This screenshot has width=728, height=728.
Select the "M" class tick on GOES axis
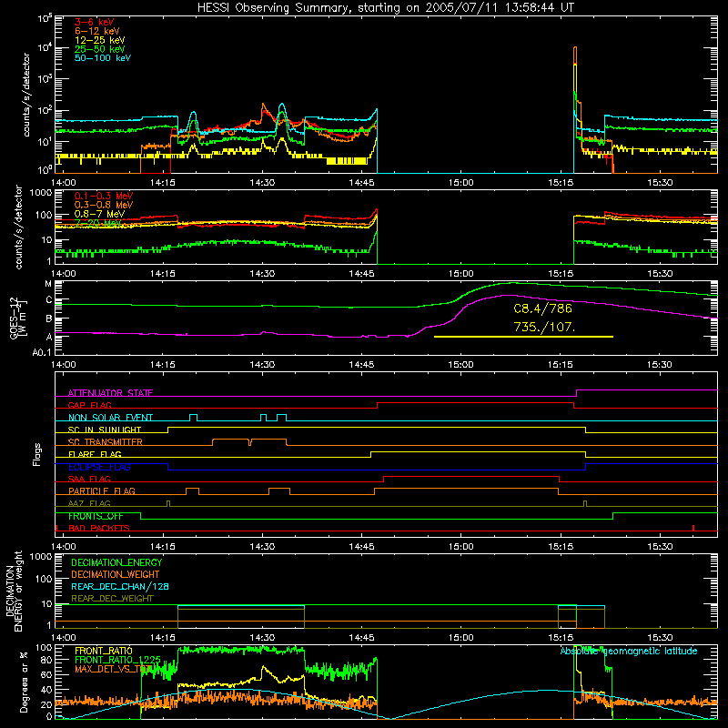point(48,284)
